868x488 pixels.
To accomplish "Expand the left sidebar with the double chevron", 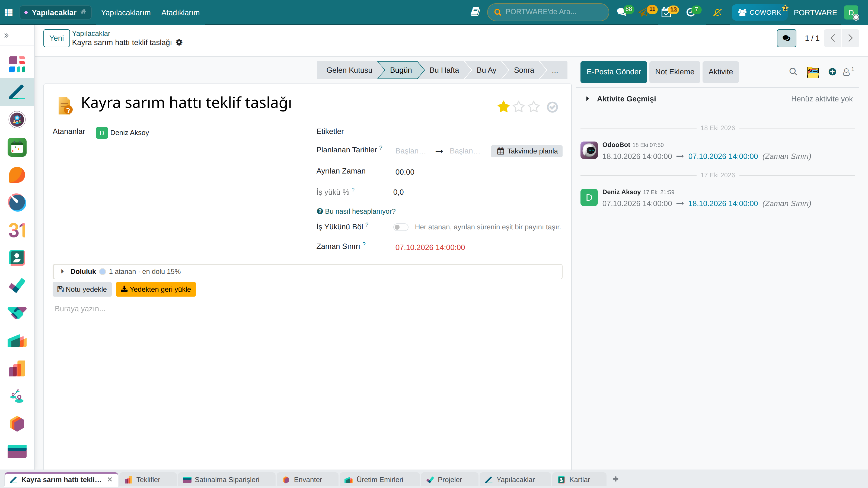I will [x=7, y=35].
